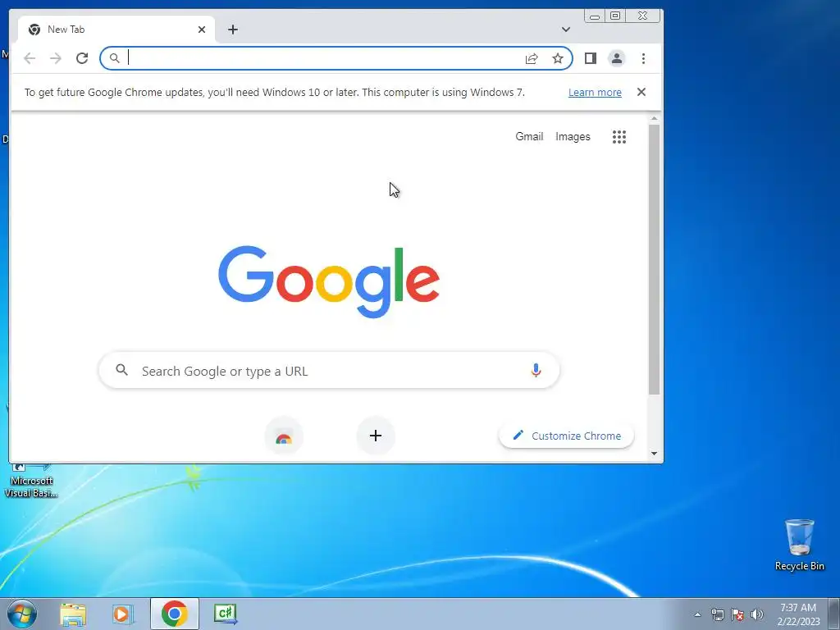The width and height of the screenshot is (840, 630).
Task: Open the volume speaker tray icon
Action: [x=757, y=614]
